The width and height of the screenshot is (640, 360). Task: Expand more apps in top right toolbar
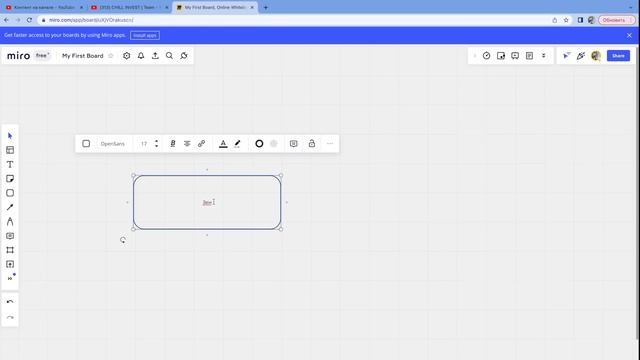544,56
